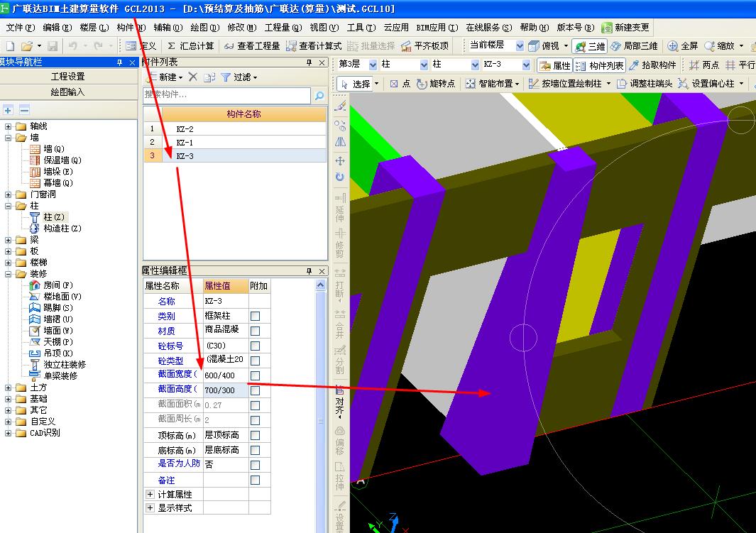This screenshot has height=533, width=756.
Task: Click plus expand-all icon in navigation panel
Action: pos(8,110)
